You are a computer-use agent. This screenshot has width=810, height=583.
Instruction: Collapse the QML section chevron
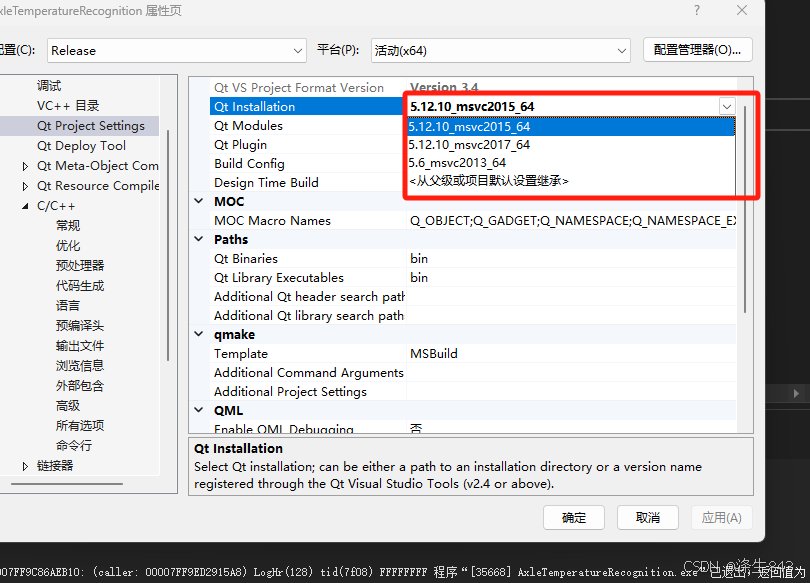(199, 410)
